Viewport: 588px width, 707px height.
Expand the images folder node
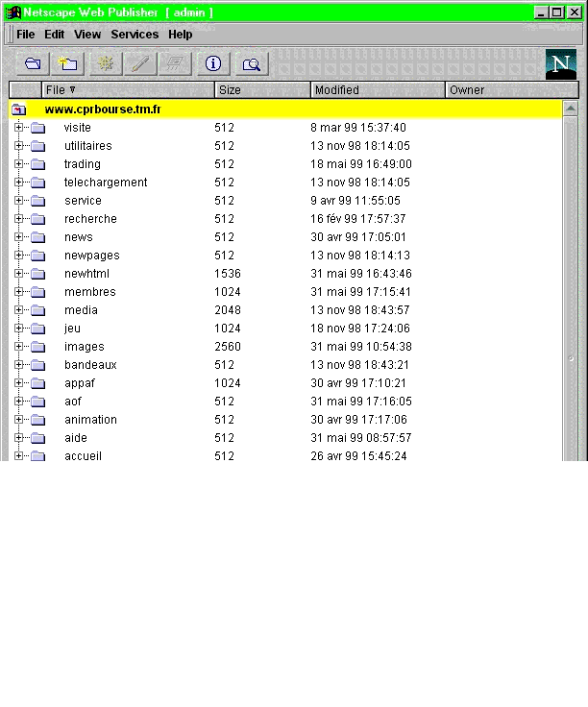click(18, 346)
